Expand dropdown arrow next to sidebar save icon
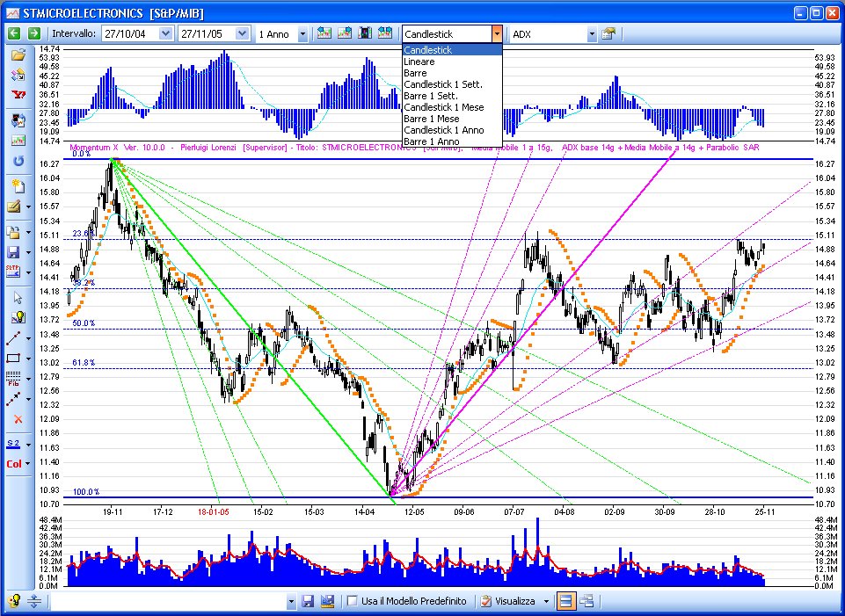845x616 pixels. (28, 253)
